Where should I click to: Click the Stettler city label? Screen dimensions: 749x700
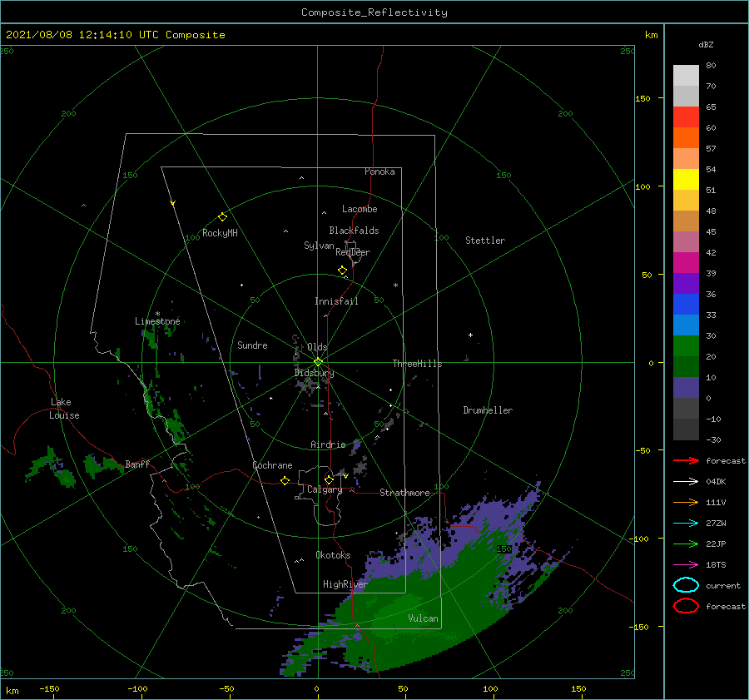point(485,241)
